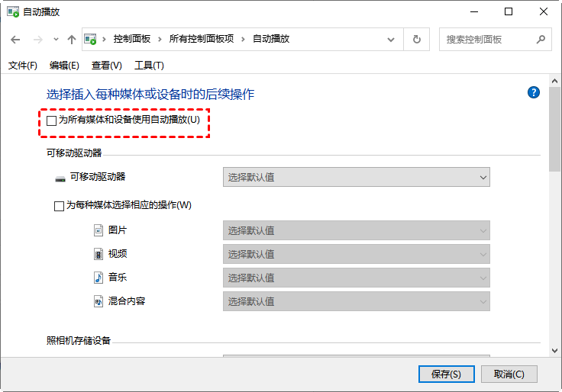Click the back navigation arrow
The height and width of the screenshot is (392, 562).
point(16,40)
